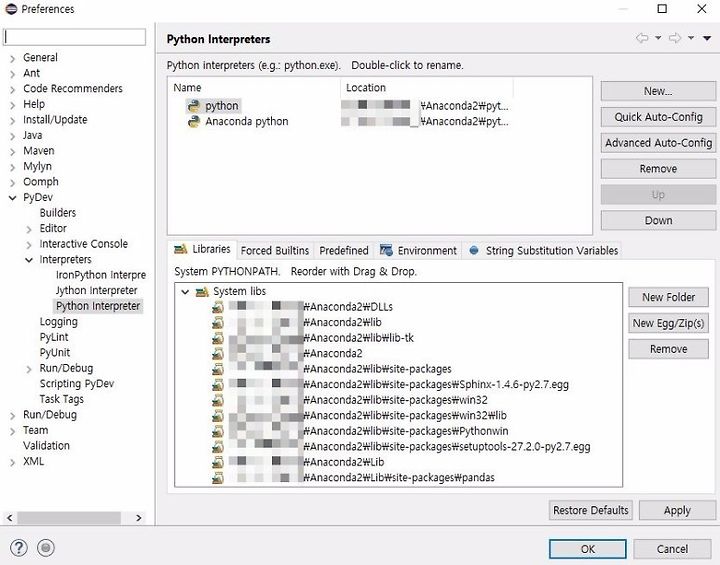Viewport: 720px width, 565px height.
Task: Expand the Run/Debug node under PyDev
Action: click(29, 369)
